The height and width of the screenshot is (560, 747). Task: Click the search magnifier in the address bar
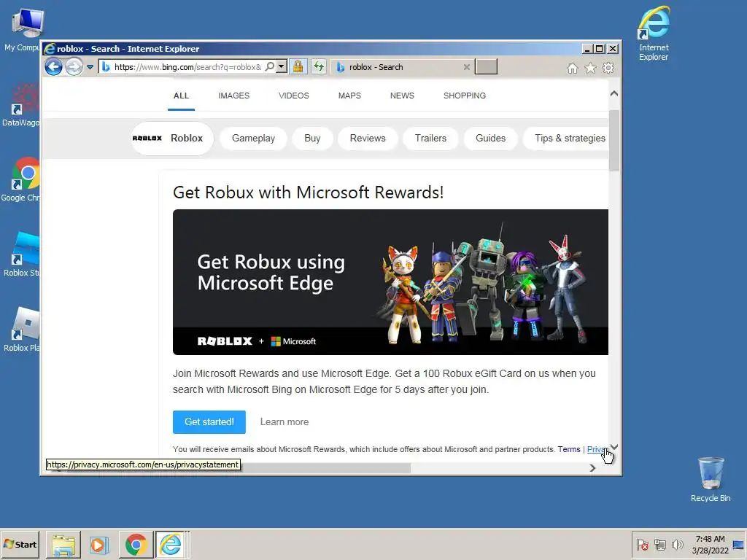[270, 66]
